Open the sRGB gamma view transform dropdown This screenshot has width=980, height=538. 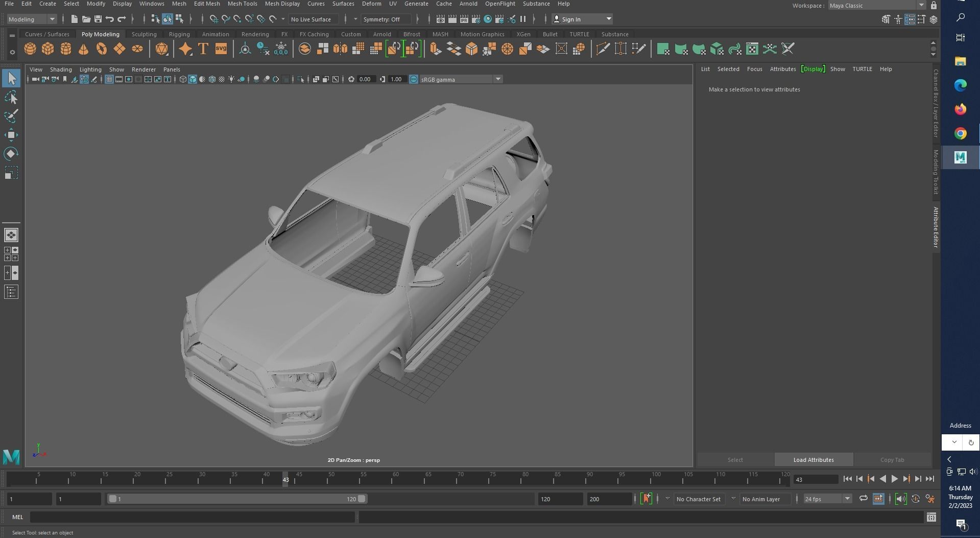[x=461, y=79]
